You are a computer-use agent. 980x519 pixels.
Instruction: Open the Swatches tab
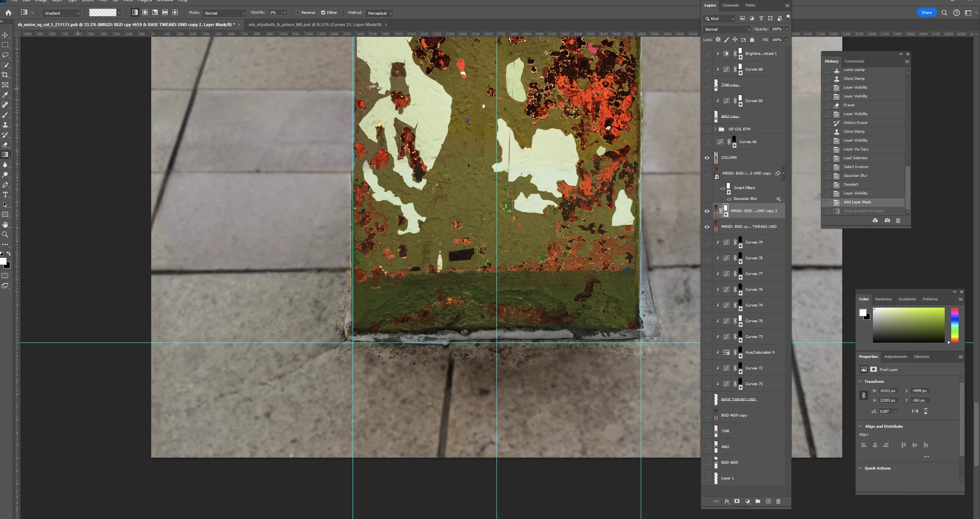click(883, 299)
